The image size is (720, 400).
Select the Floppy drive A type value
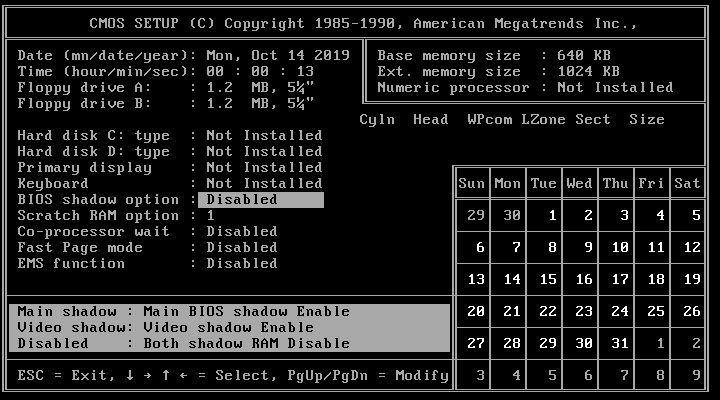point(260,87)
